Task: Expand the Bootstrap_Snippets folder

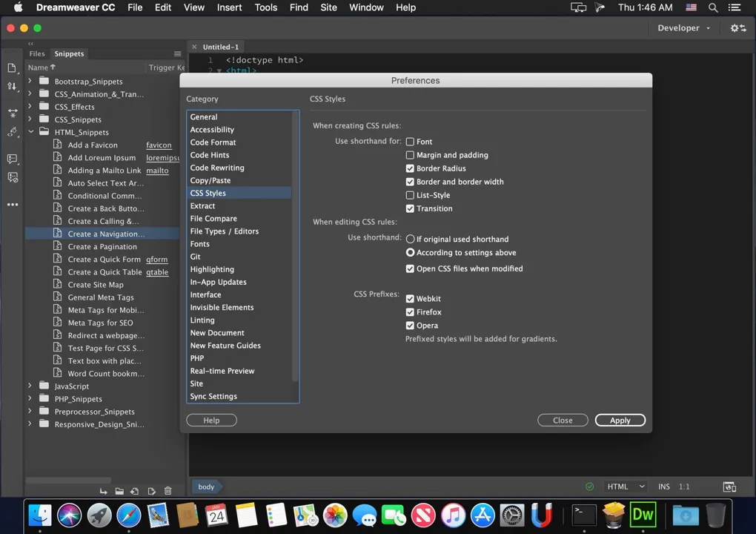Action: [x=30, y=81]
